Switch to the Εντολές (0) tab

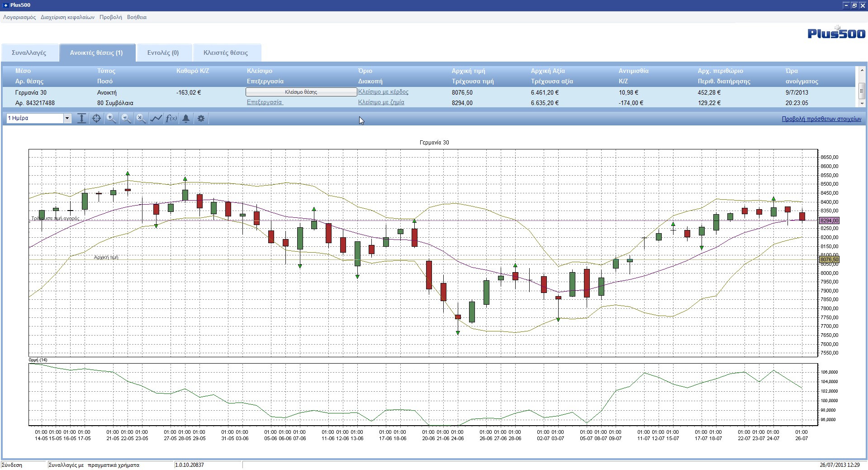(163, 53)
